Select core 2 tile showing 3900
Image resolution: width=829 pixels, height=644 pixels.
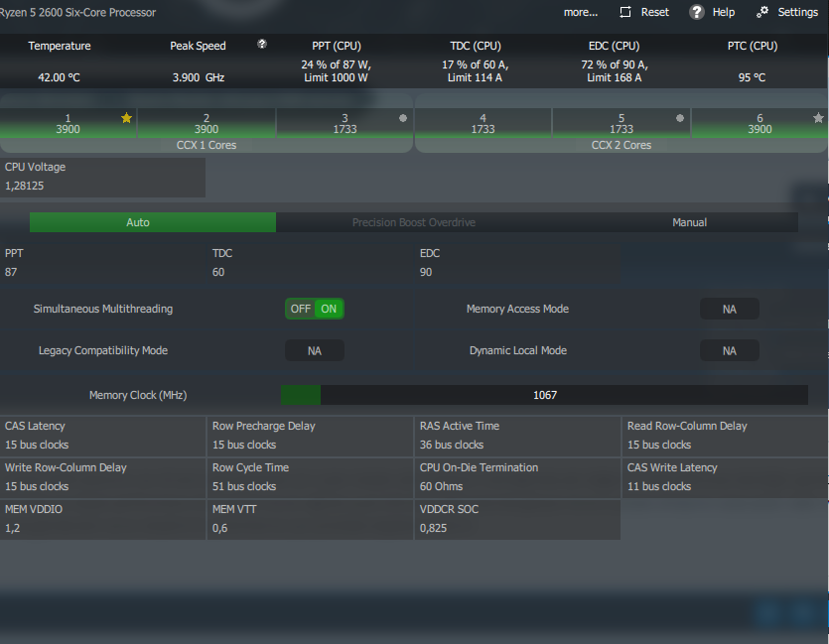click(207, 124)
